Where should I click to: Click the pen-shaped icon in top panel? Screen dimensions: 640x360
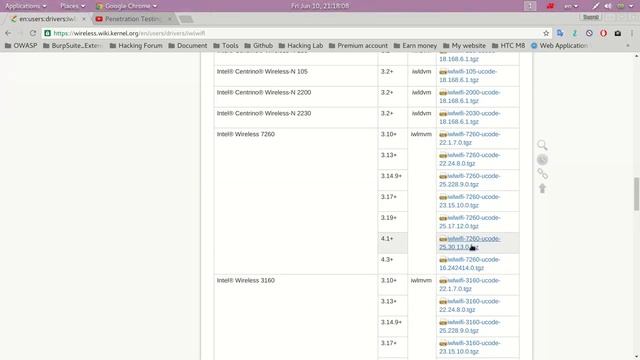click(x=596, y=6)
